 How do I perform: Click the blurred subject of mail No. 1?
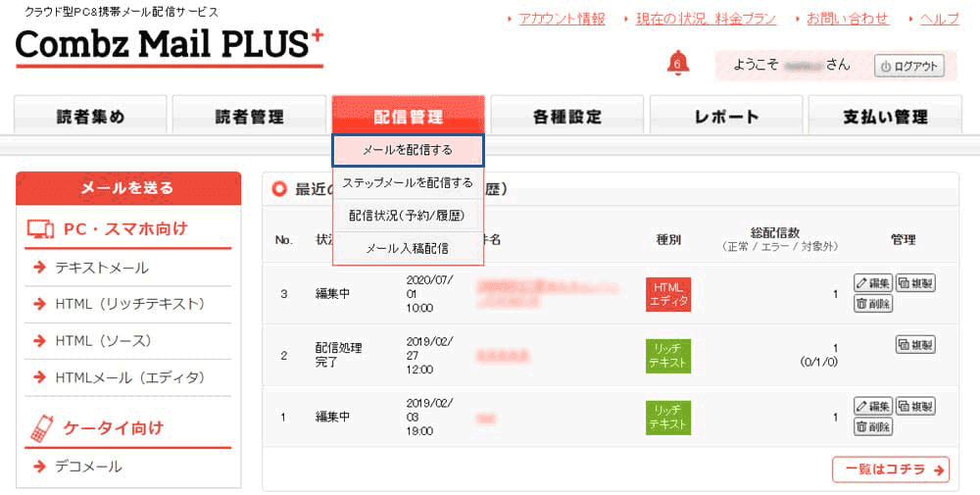(486, 418)
